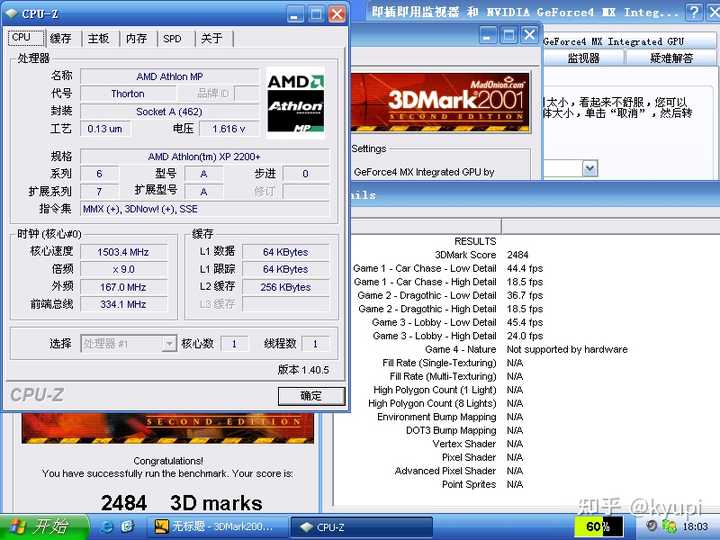Click the 167.0 MHz bus speed value
Viewport: 720px width, 540px height.
[x=123, y=287]
